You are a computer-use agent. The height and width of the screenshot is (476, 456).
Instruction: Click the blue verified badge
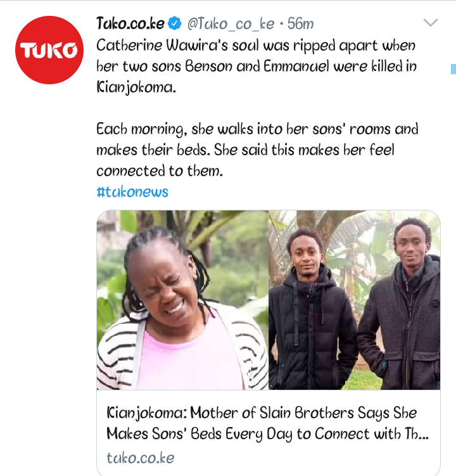click(x=175, y=23)
